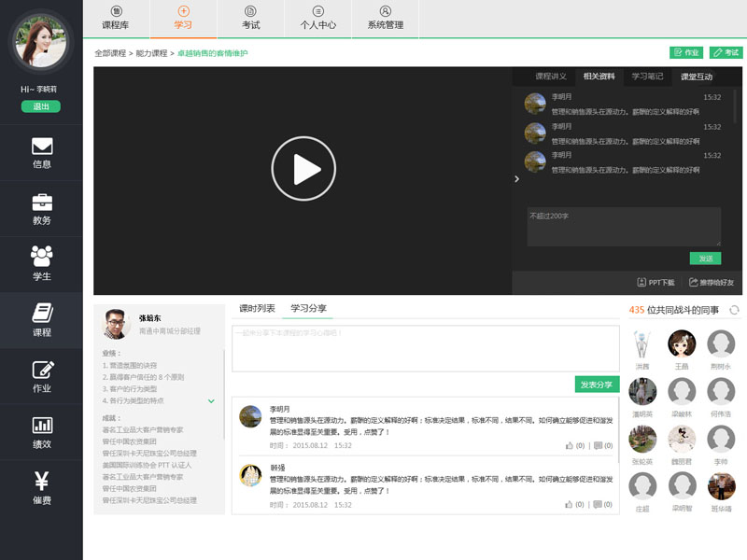
Task: Play the course video
Action: [303, 169]
